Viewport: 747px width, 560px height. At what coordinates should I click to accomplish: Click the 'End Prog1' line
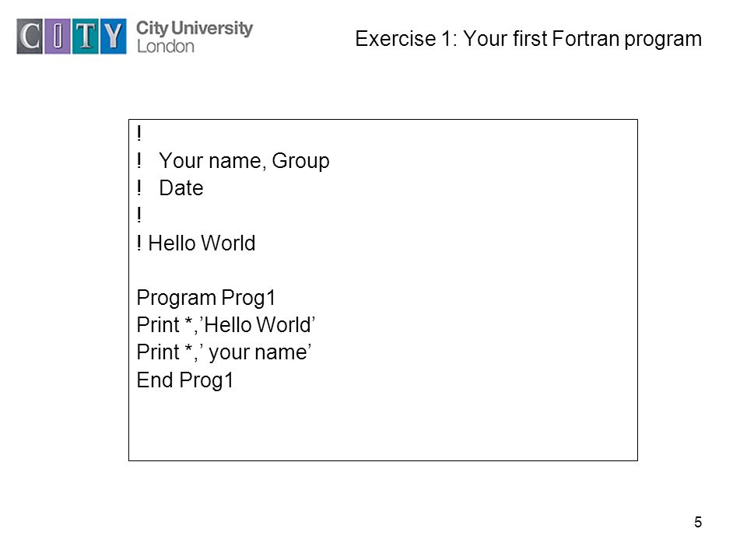coord(185,380)
